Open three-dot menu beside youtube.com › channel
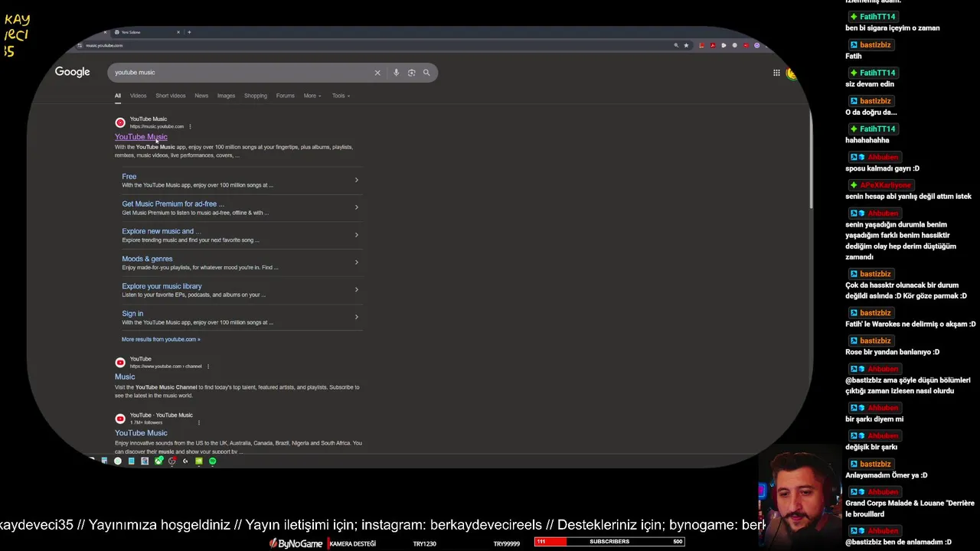This screenshot has height=551, width=980. coord(207,366)
